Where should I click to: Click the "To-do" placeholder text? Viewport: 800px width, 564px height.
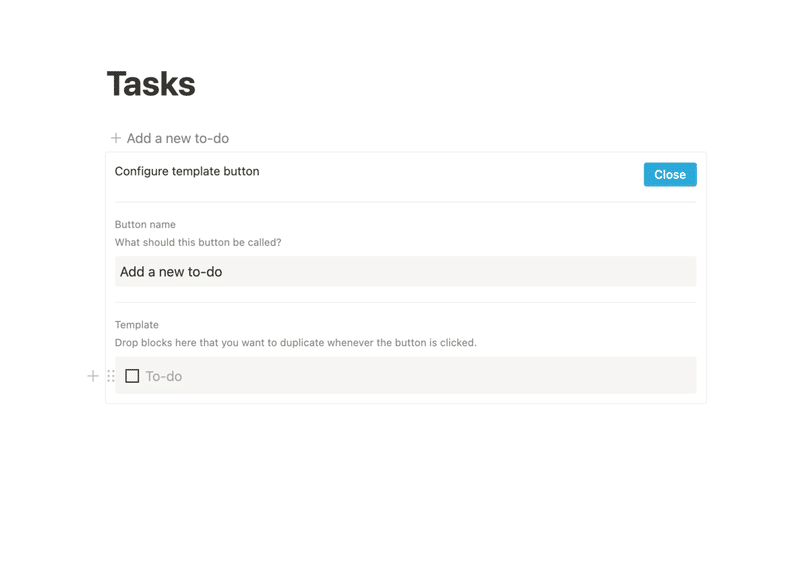pos(164,377)
